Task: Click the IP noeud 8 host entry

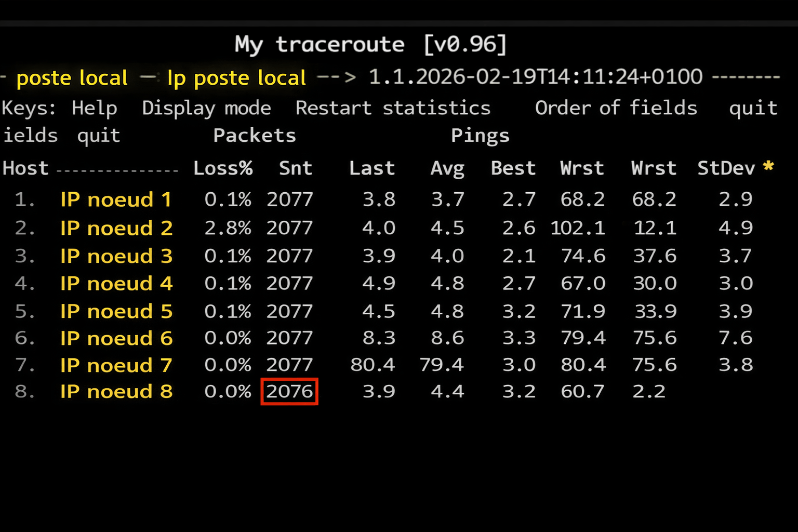Action: pos(116,391)
